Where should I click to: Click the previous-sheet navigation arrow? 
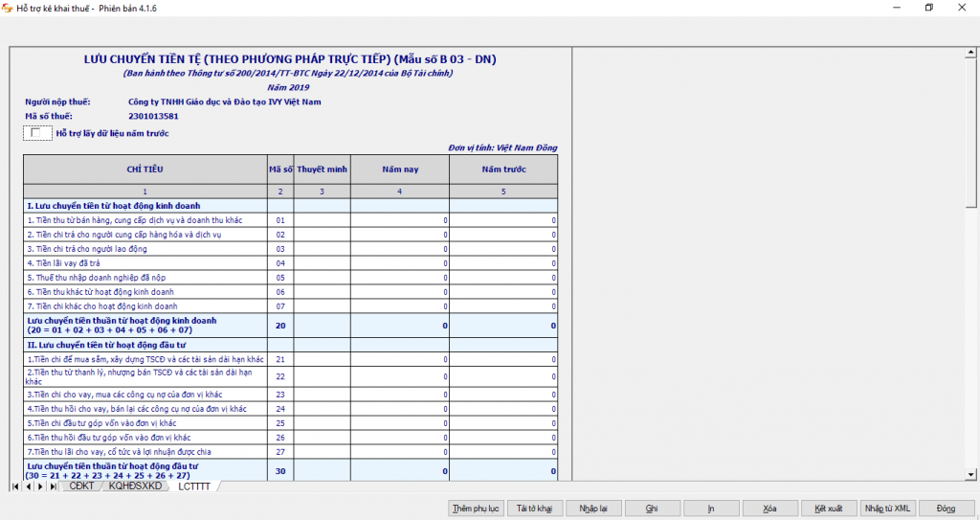pyautogui.click(x=28, y=486)
